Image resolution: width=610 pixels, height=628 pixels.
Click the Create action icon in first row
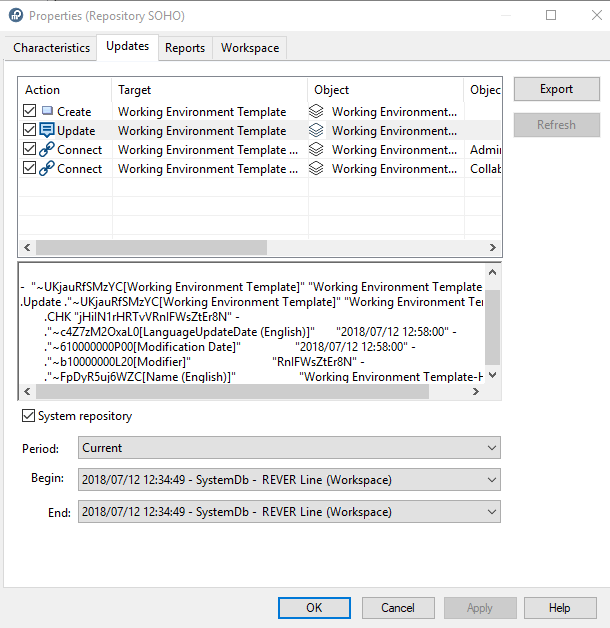(x=47, y=112)
